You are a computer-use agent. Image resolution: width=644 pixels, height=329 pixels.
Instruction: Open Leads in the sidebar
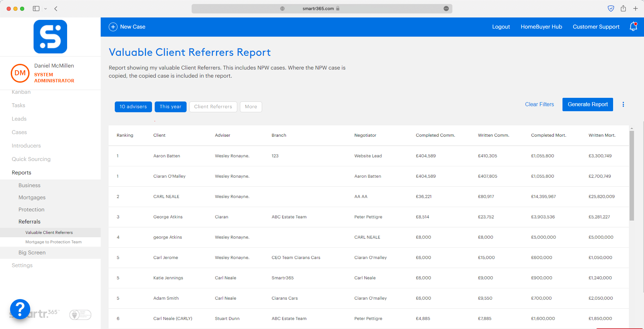19,119
